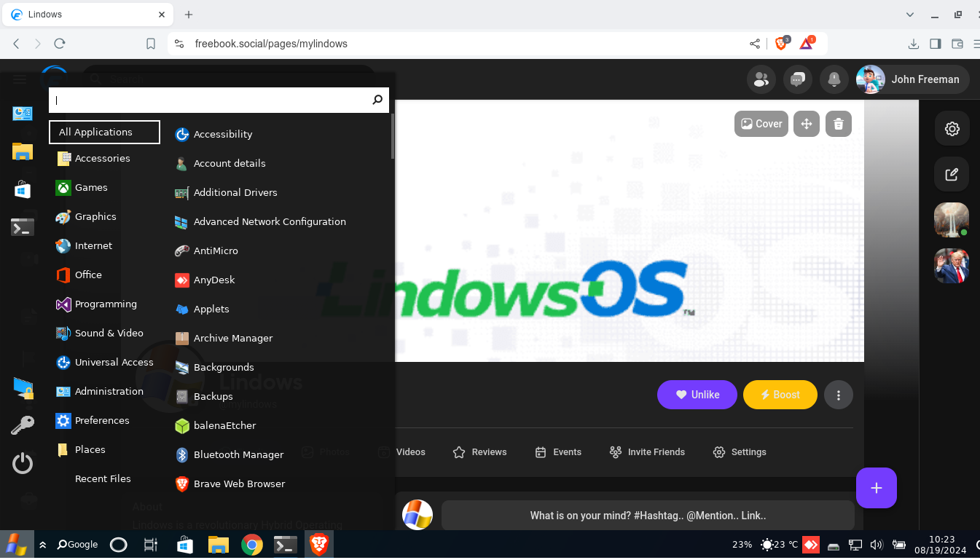Boost the Lindows page

point(780,395)
